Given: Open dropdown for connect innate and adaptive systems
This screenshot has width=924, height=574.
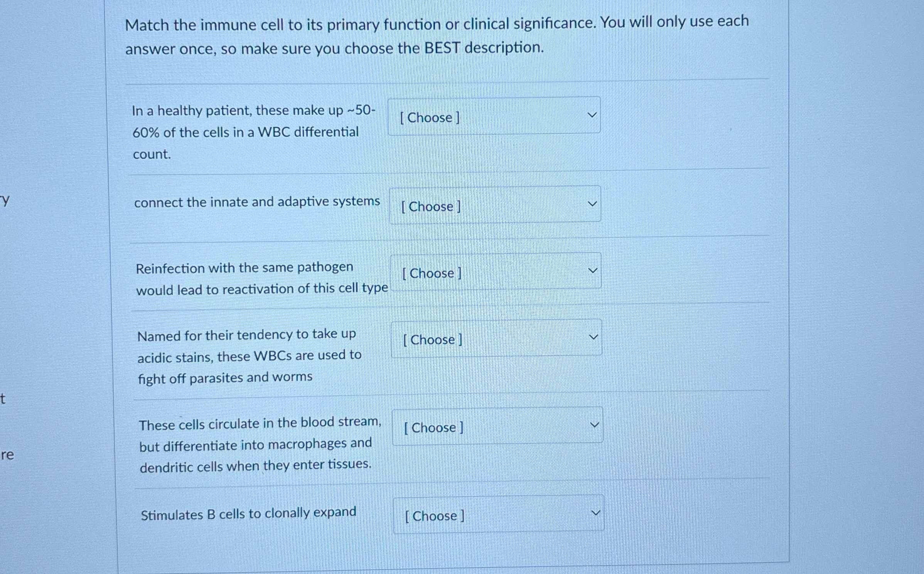Looking at the screenshot, I should tap(495, 205).
